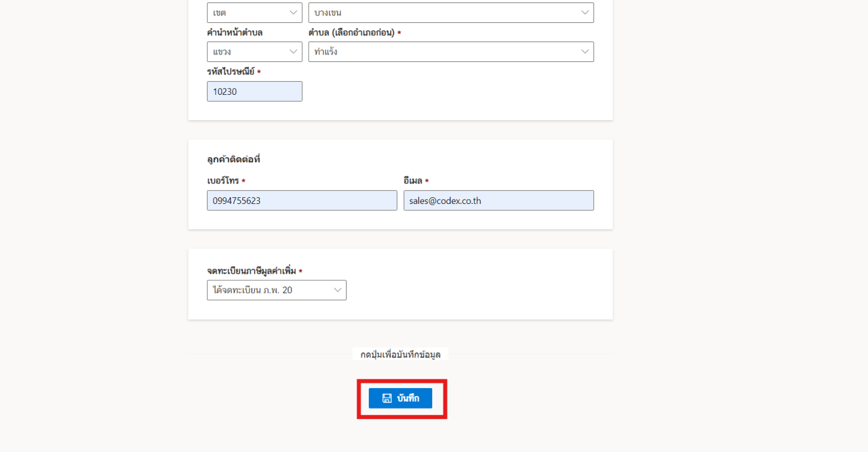
Task: Click the เบอร์โทร field label
Action: pos(223,181)
